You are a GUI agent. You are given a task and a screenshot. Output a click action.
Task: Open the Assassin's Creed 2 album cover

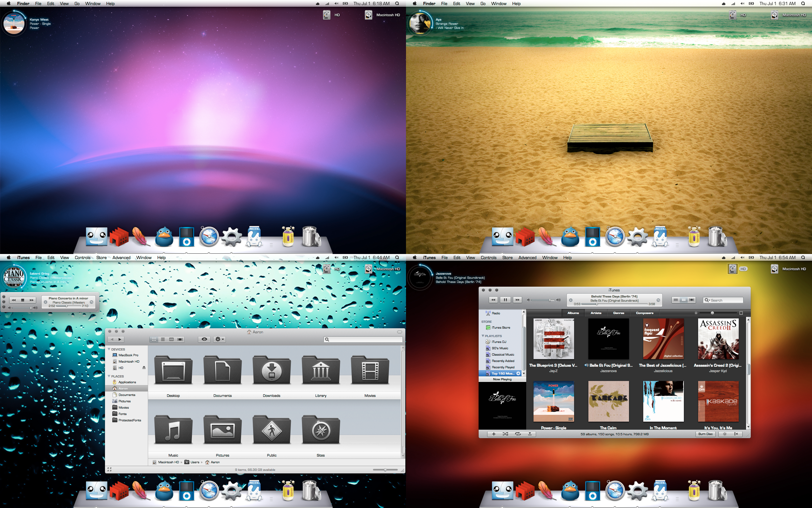[718, 339]
